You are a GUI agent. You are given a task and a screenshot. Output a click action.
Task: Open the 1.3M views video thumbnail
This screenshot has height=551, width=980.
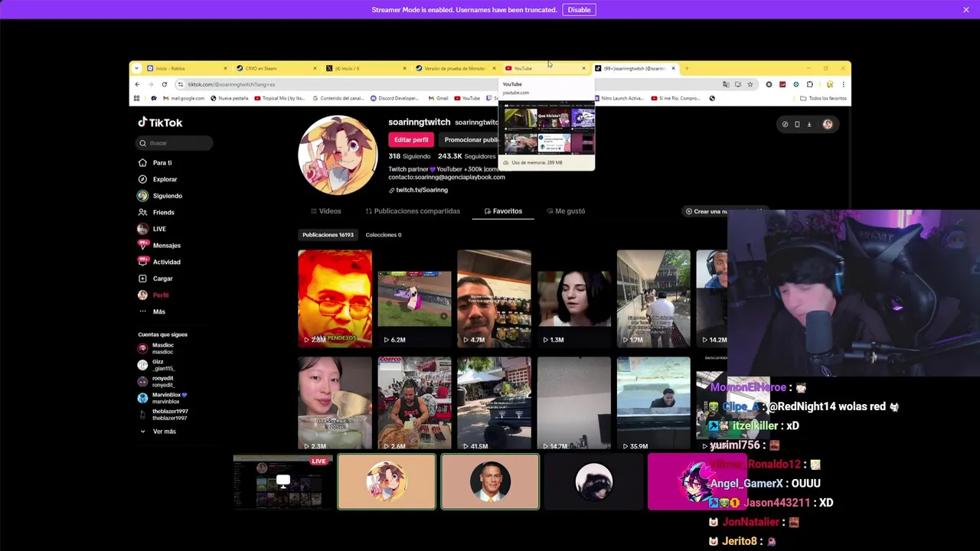coord(573,298)
